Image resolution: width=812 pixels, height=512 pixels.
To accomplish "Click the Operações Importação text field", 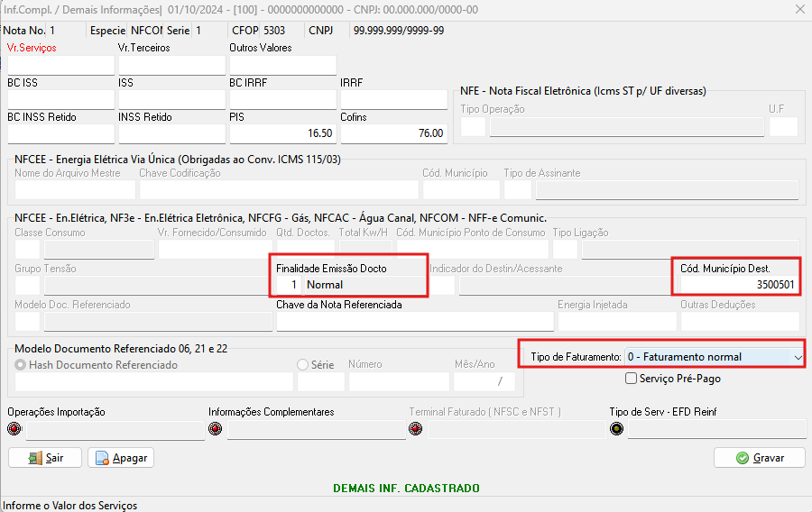I will (115, 430).
